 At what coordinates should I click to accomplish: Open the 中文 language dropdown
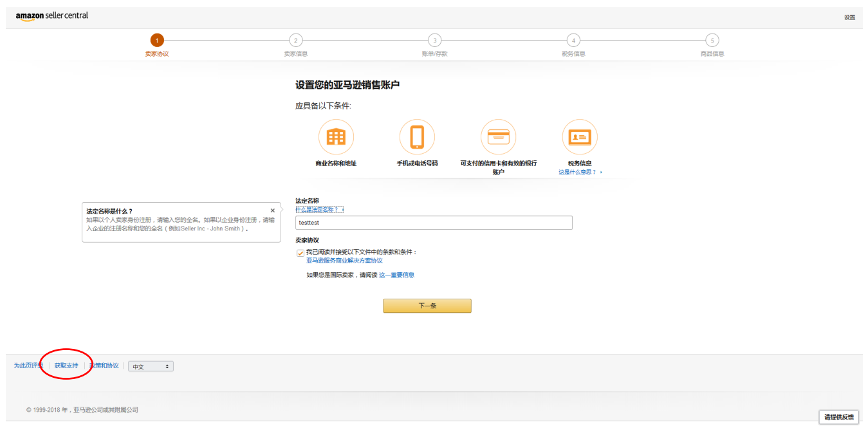tap(151, 366)
